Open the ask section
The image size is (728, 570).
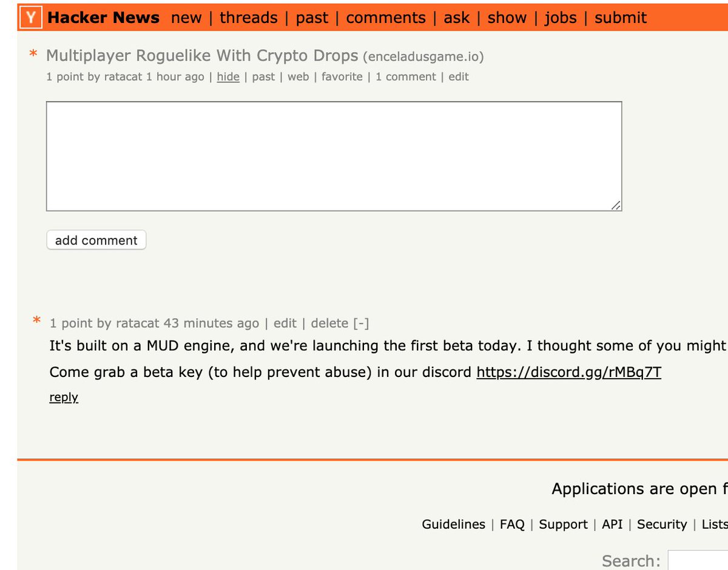click(x=457, y=18)
